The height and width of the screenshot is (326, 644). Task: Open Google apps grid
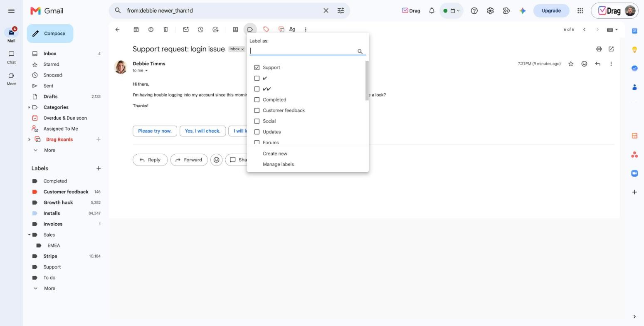coord(580,11)
